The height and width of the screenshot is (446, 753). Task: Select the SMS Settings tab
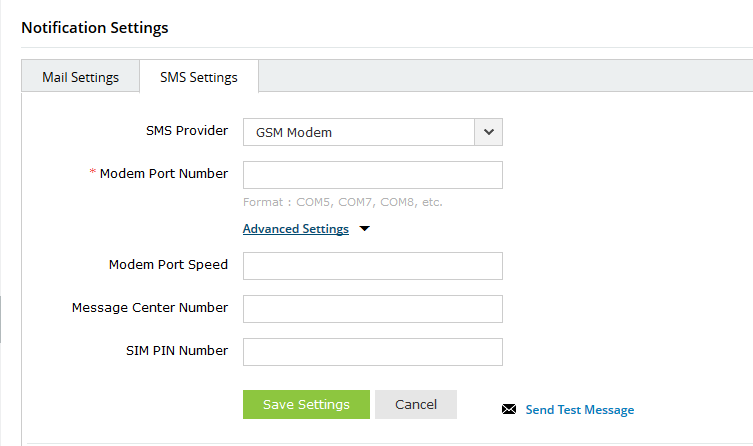click(199, 77)
